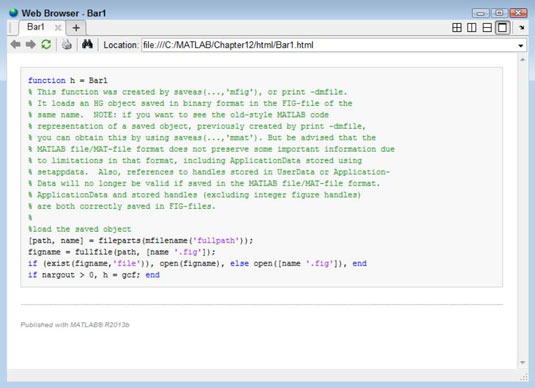Click '[path, name] = fileparts' line
The height and width of the screenshot is (388, 535).
tap(141, 241)
